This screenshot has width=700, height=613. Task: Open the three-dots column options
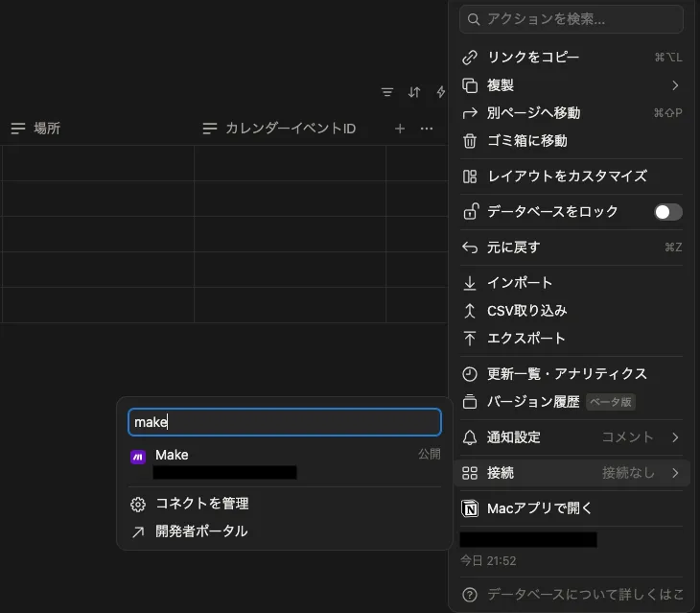tap(427, 129)
